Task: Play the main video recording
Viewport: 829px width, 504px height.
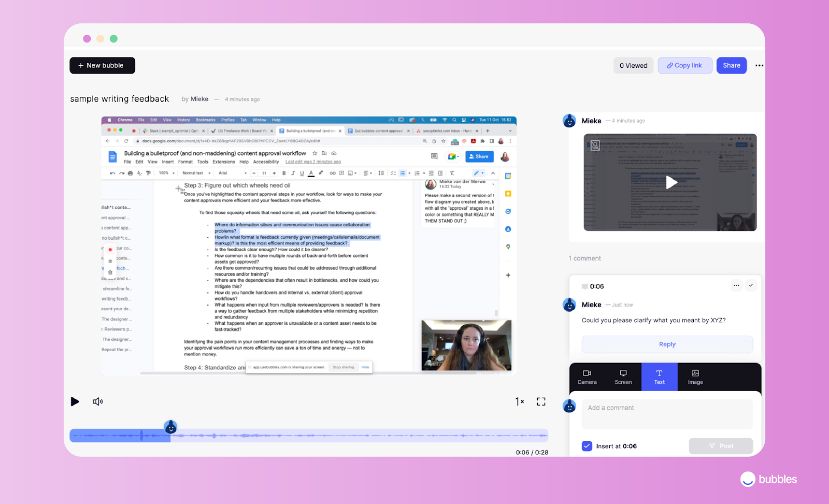Action: 75,401
